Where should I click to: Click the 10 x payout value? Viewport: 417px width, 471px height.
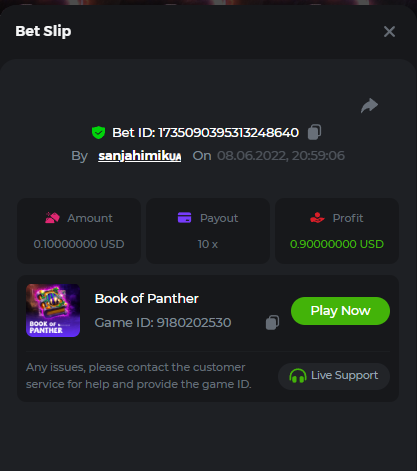pos(208,244)
